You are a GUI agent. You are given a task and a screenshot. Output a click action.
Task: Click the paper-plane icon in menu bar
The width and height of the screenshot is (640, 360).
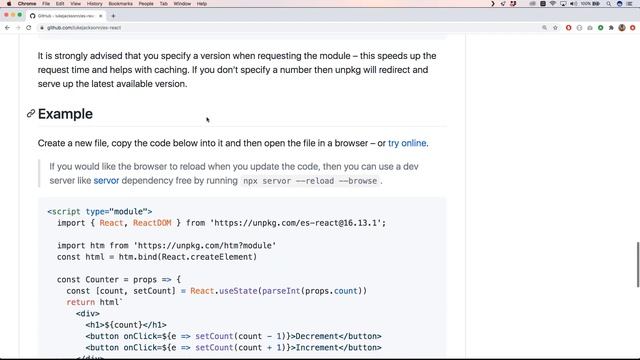point(503,4)
